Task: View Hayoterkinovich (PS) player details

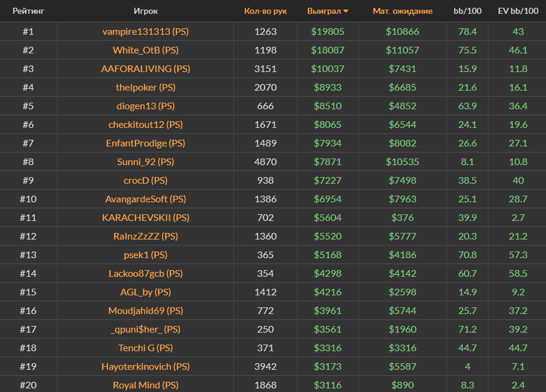Action: tap(146, 366)
